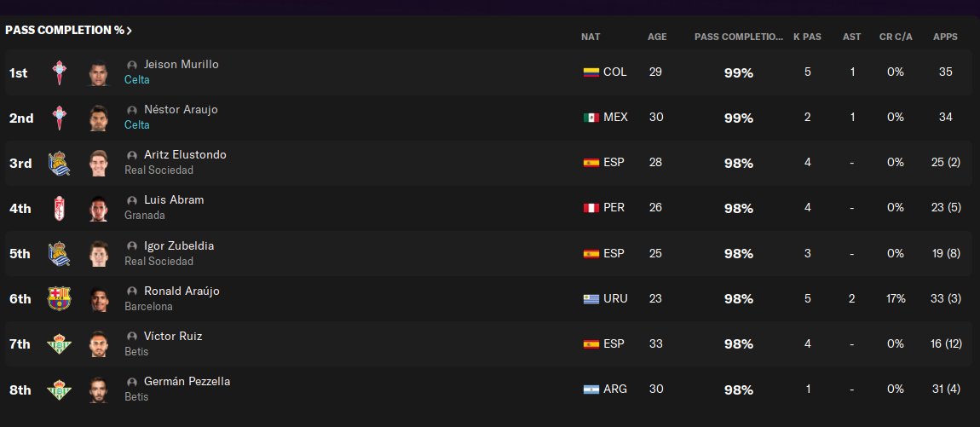
Task: Open Ronald Araújo's player profile link
Action: 182,291
